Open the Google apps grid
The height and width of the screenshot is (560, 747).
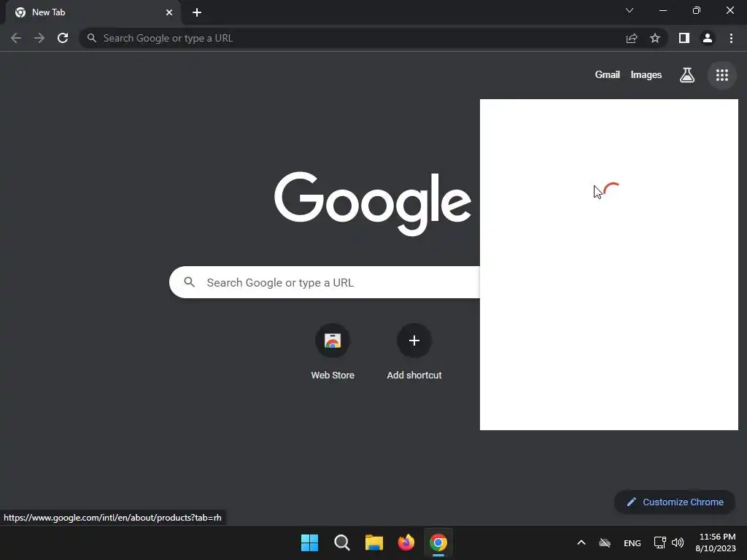click(x=721, y=75)
